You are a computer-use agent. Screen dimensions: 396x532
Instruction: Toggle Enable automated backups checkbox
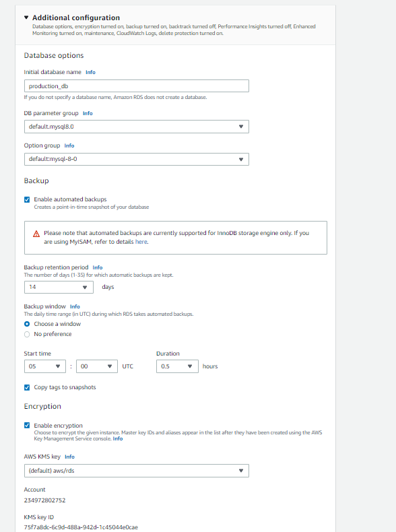(x=27, y=199)
